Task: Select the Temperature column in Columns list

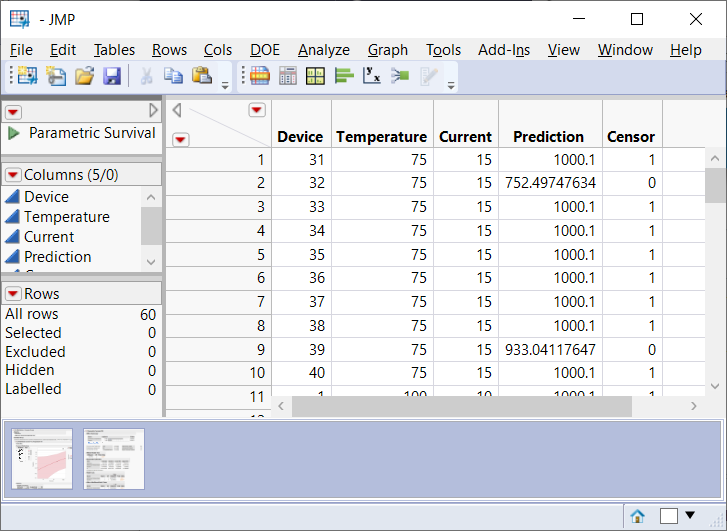Action: pos(67,217)
